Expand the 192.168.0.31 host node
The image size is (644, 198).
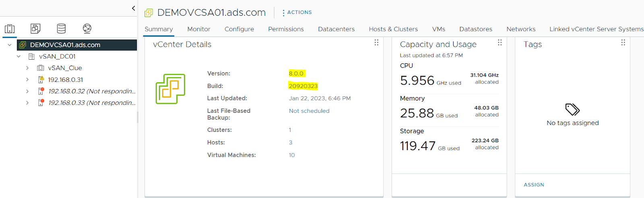[x=27, y=79]
